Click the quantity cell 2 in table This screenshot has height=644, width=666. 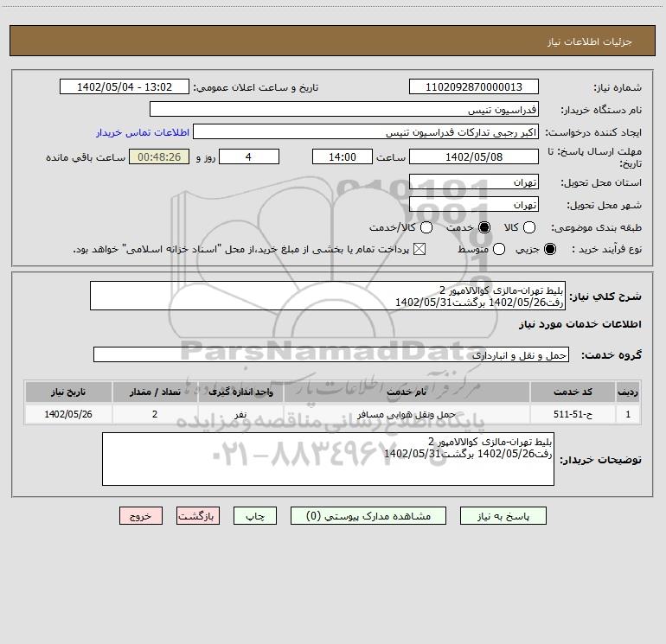click(x=155, y=414)
